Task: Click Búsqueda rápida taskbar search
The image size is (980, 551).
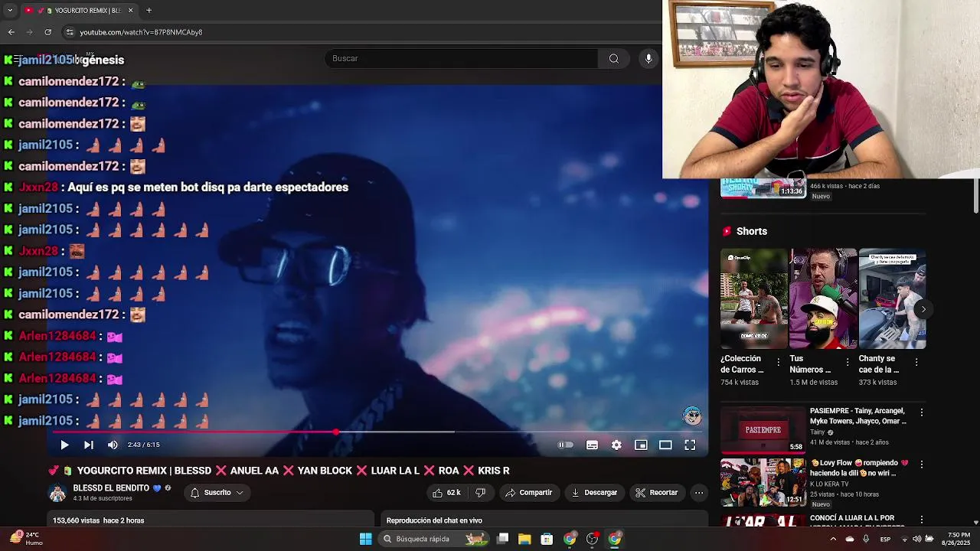Action: (433, 539)
